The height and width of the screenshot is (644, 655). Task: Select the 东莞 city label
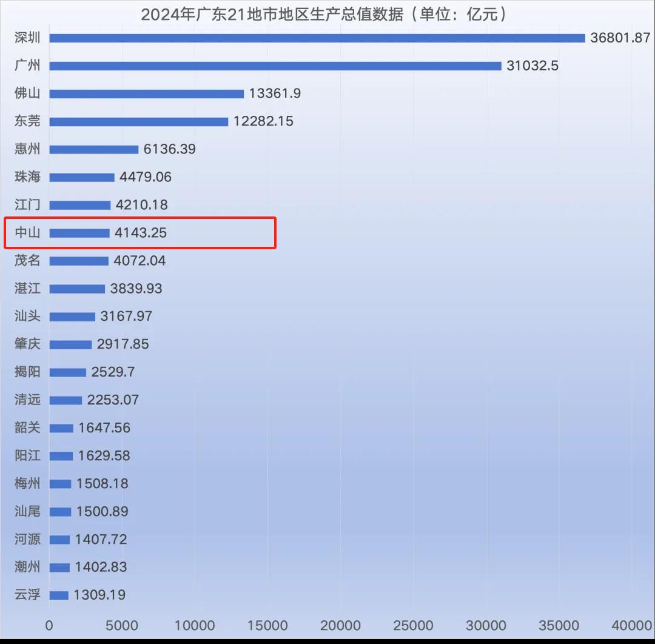click(x=27, y=121)
